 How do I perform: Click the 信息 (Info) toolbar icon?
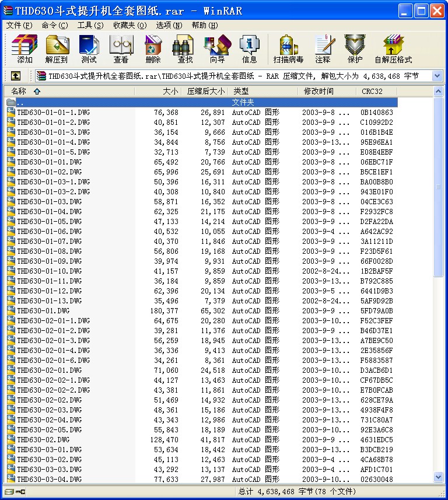click(x=249, y=45)
